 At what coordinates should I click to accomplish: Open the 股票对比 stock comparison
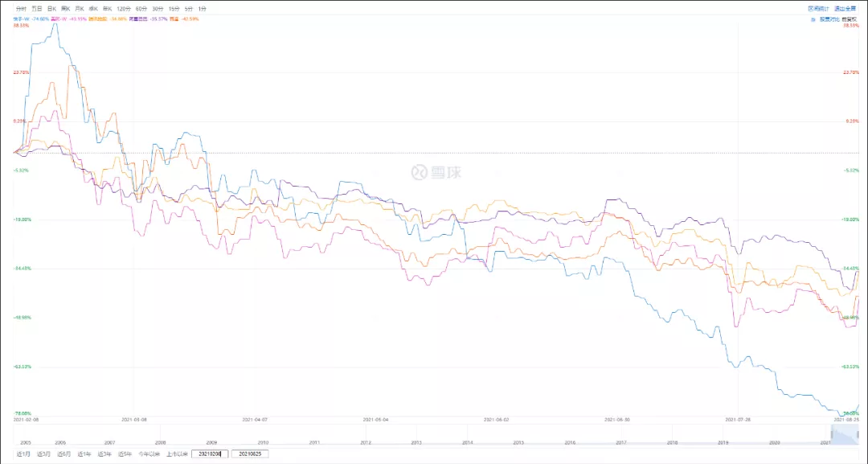[828, 17]
